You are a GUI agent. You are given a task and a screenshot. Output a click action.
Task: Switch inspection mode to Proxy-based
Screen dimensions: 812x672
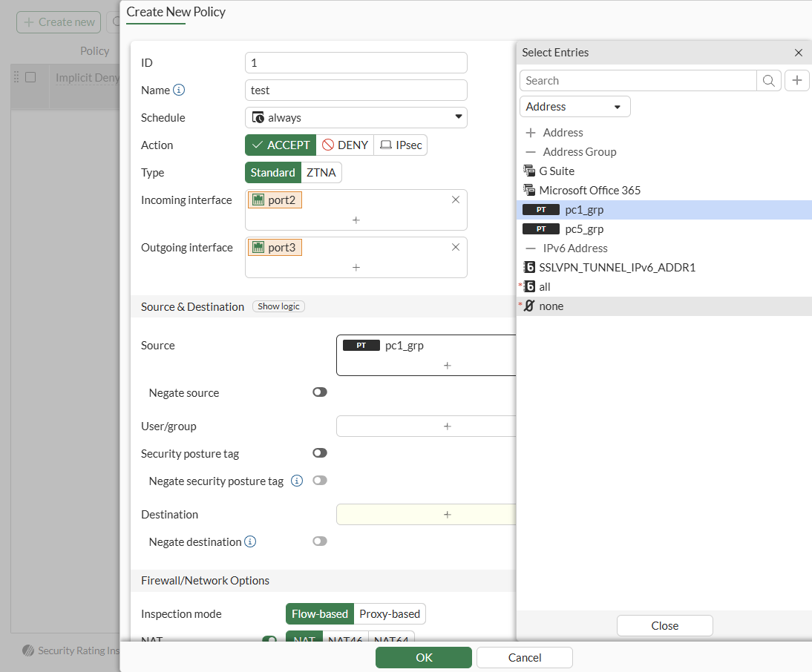(390, 614)
